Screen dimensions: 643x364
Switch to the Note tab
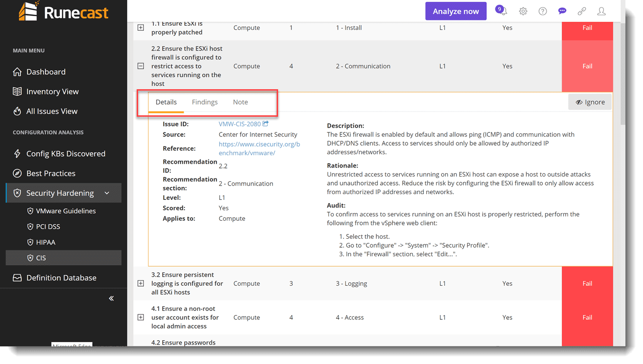click(x=240, y=102)
